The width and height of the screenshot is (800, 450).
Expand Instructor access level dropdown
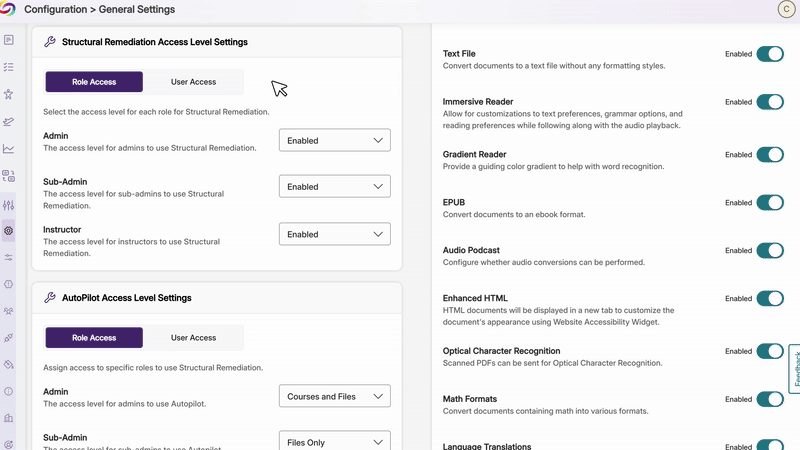tap(334, 235)
